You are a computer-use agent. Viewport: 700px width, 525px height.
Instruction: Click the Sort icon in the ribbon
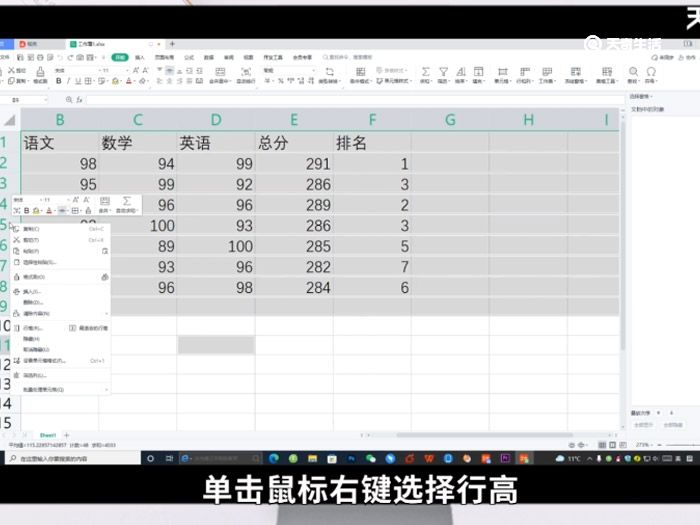click(461, 71)
